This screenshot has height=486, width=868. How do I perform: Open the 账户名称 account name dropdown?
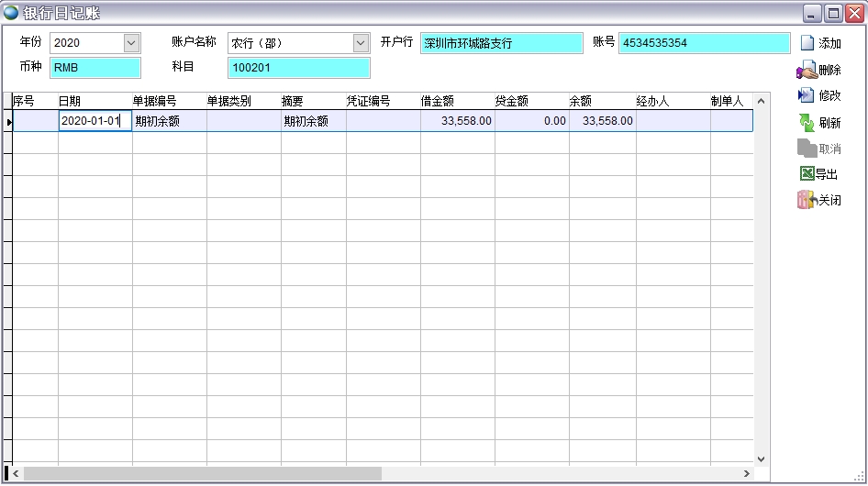coord(361,43)
